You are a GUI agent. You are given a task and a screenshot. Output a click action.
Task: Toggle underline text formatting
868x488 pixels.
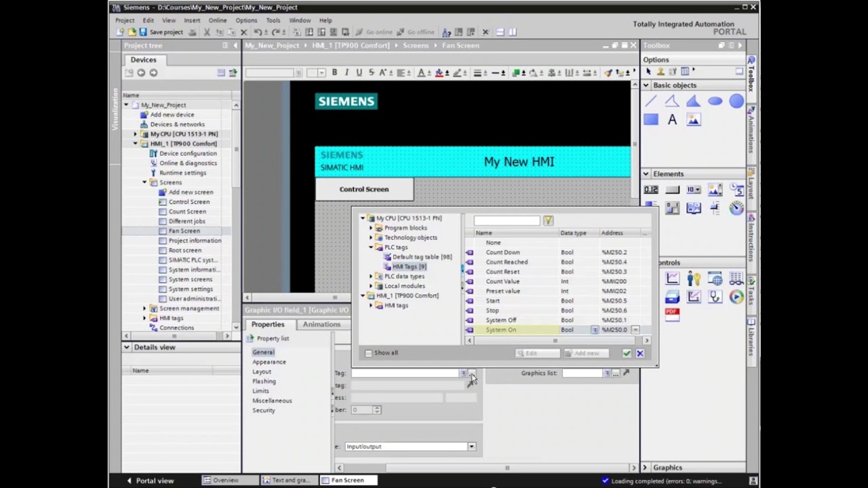click(x=359, y=73)
